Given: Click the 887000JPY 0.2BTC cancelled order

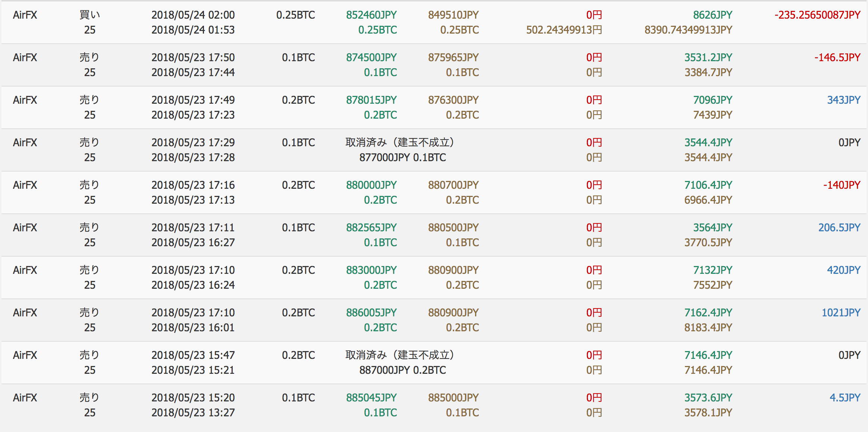Looking at the screenshot, I should 403,370.
